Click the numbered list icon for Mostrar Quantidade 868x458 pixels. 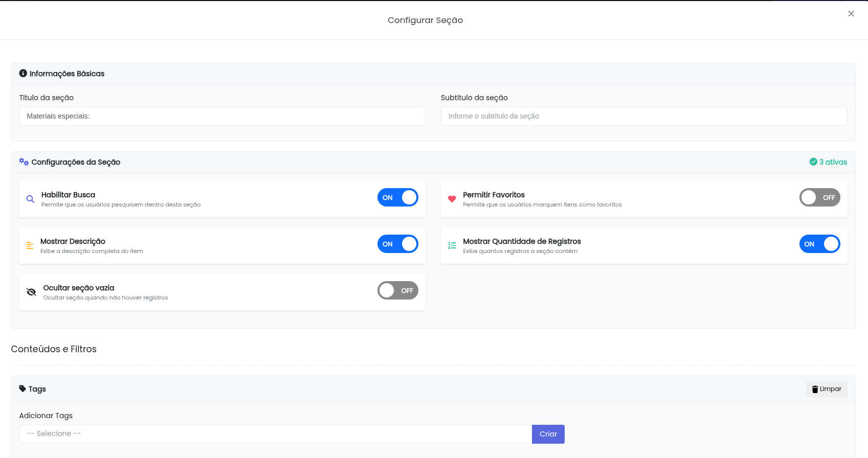pos(452,246)
